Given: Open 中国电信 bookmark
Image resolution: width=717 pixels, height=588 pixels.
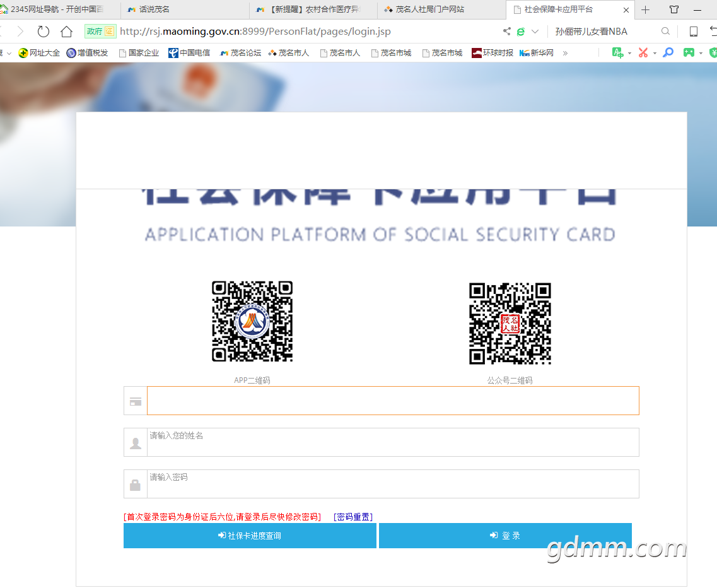Looking at the screenshot, I should pyautogui.click(x=189, y=53).
